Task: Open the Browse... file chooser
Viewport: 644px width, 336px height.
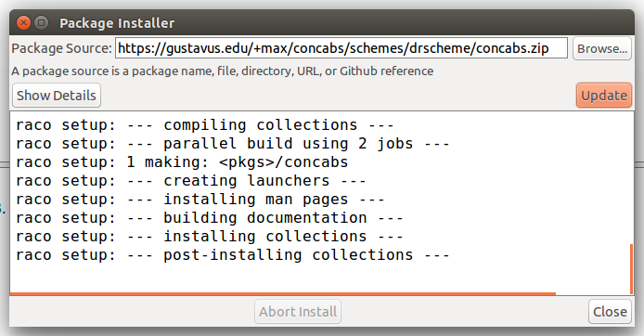Action: coord(602,49)
